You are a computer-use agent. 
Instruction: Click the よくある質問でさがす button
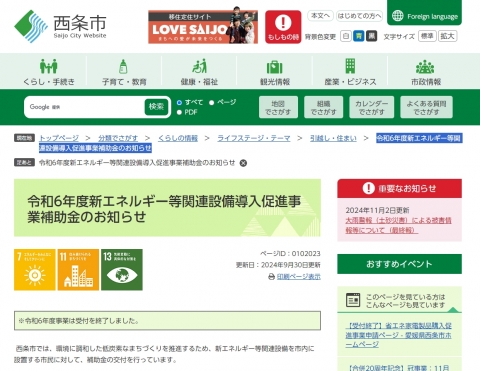click(x=426, y=107)
